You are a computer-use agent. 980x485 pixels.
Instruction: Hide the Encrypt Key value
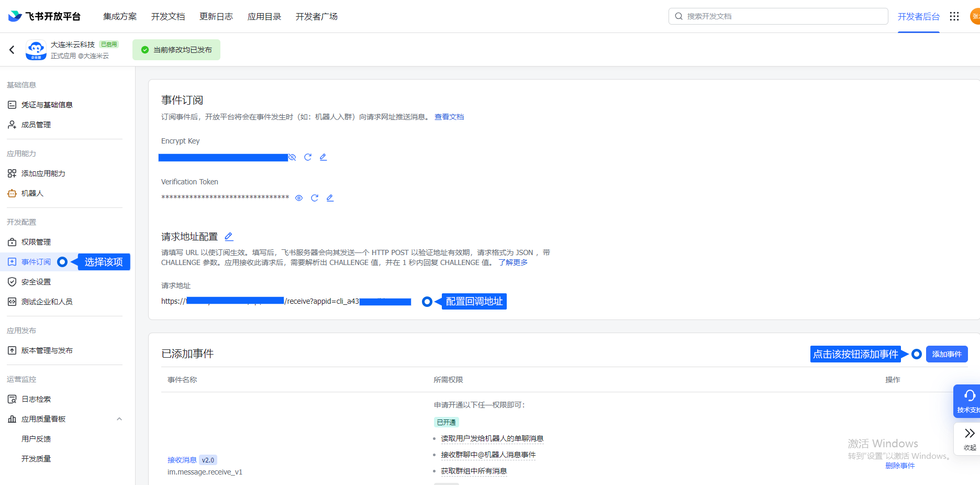(x=293, y=157)
